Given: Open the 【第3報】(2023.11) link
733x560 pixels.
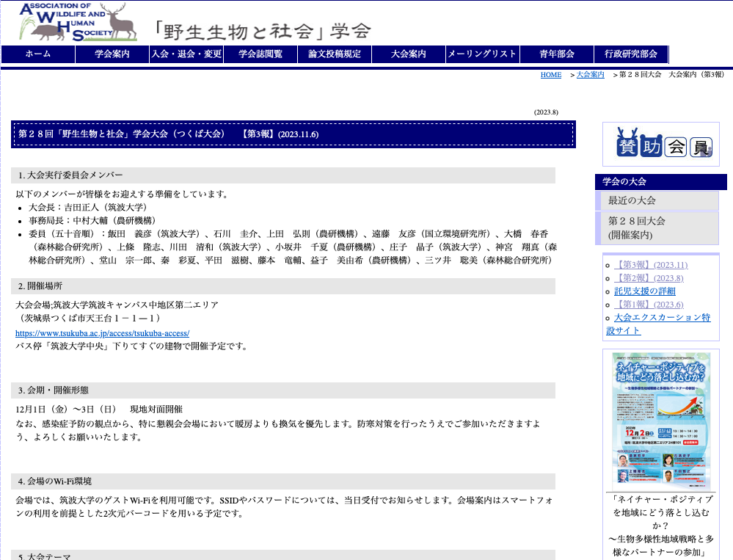Looking at the screenshot, I should [x=652, y=266].
